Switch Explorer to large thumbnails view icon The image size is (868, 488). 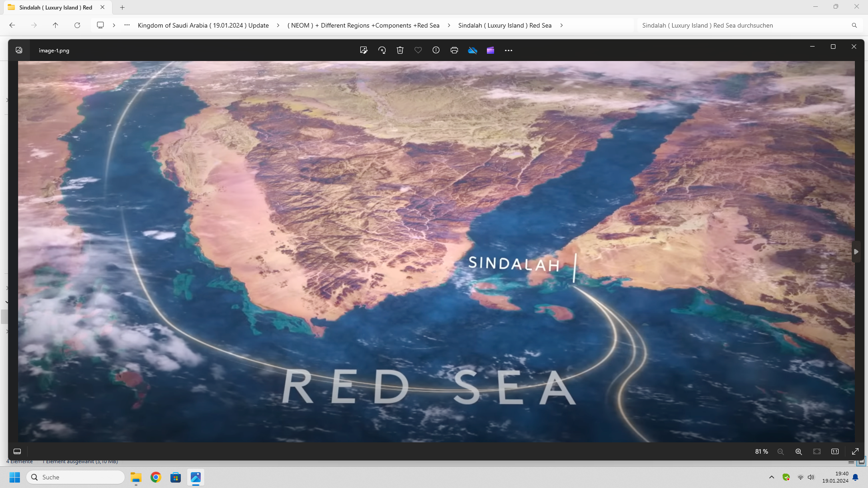(x=861, y=461)
